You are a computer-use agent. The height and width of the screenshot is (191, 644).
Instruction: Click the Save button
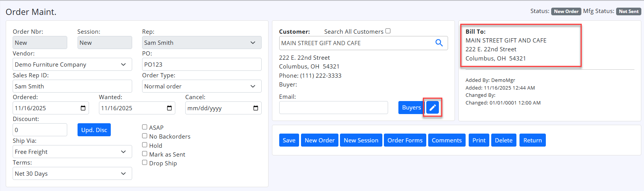pyautogui.click(x=289, y=140)
